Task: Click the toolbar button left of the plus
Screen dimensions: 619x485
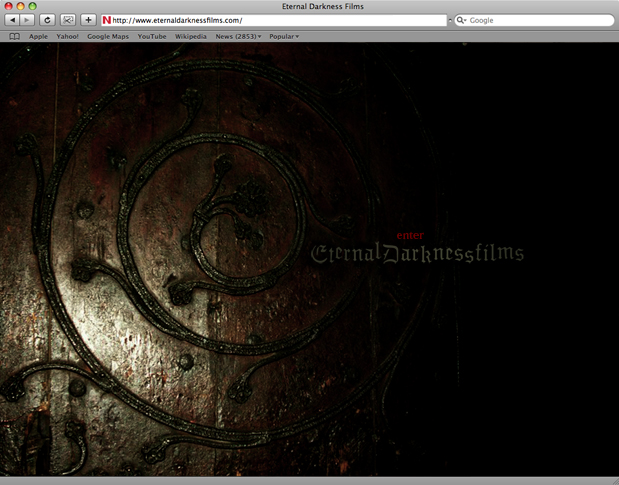Action: [68, 20]
